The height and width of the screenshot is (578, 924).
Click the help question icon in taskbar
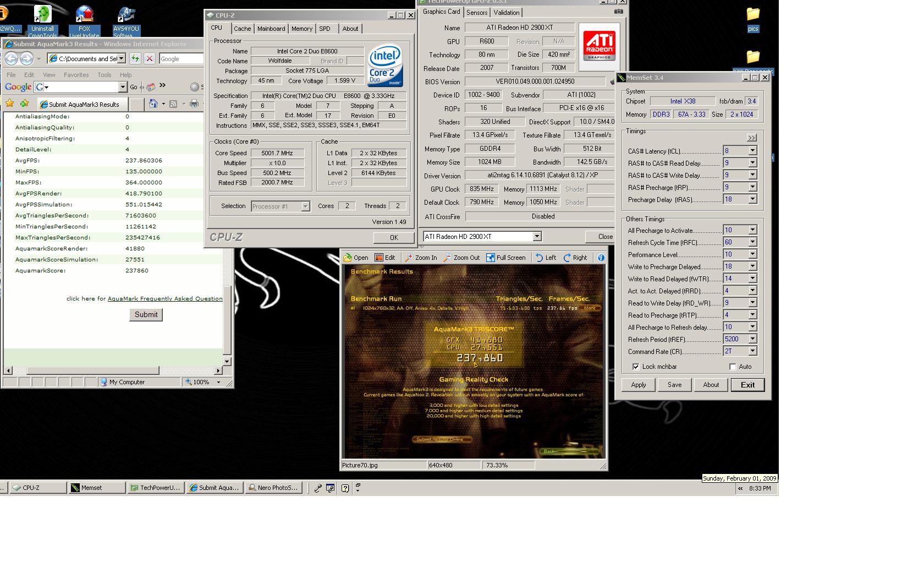pos(345,488)
